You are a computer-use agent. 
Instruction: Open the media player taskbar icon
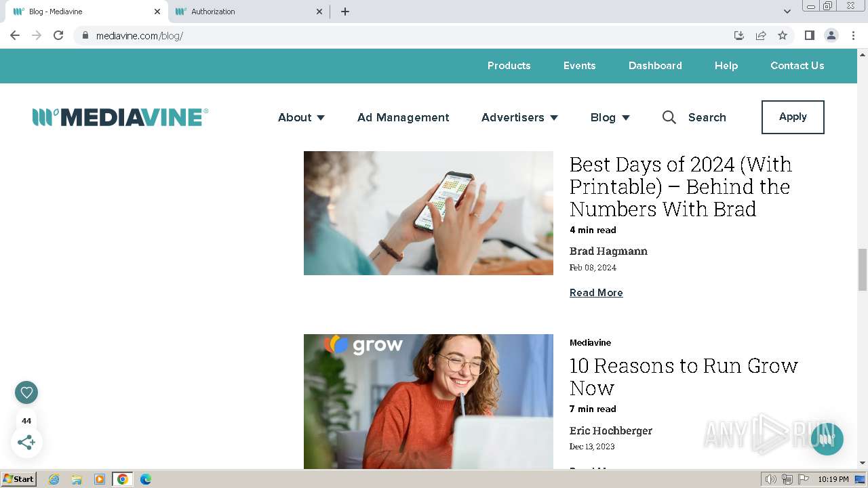pos(100,479)
